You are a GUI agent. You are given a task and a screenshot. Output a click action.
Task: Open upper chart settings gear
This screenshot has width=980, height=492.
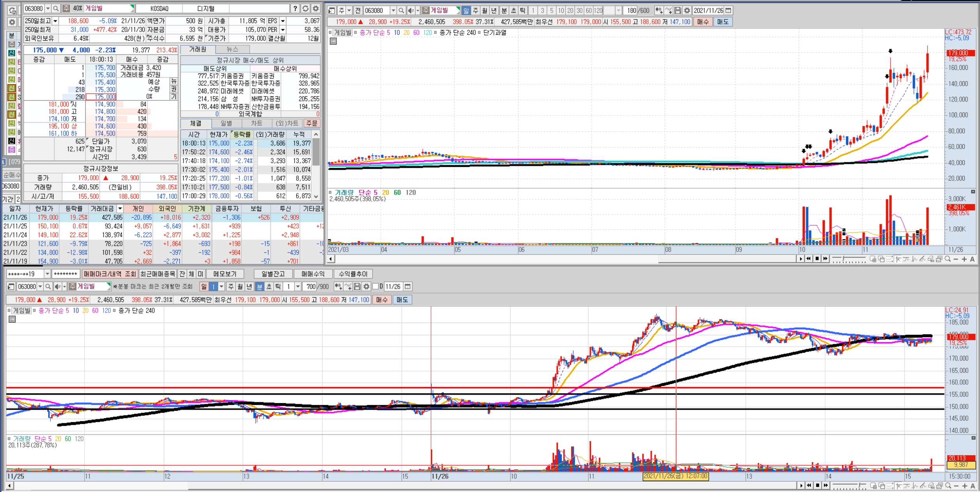click(687, 11)
